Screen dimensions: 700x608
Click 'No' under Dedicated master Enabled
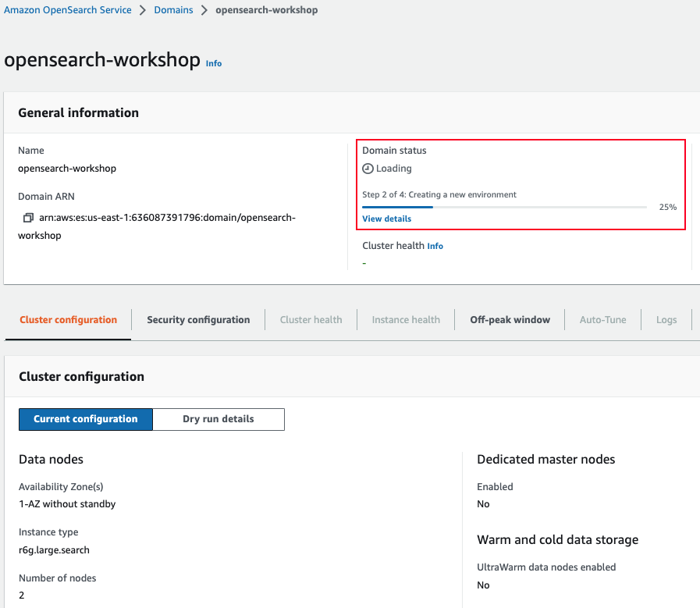(483, 504)
